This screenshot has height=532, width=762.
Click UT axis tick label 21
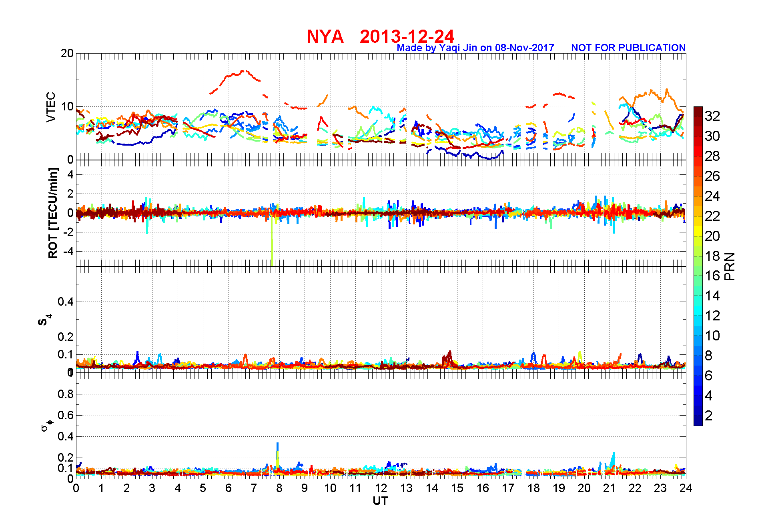610,488
